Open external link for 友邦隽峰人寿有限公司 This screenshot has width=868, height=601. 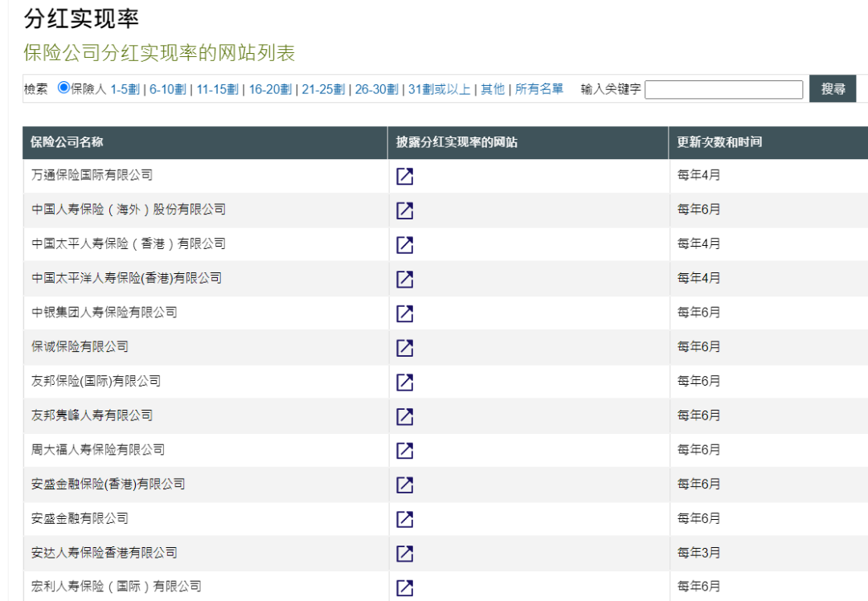pos(404,416)
